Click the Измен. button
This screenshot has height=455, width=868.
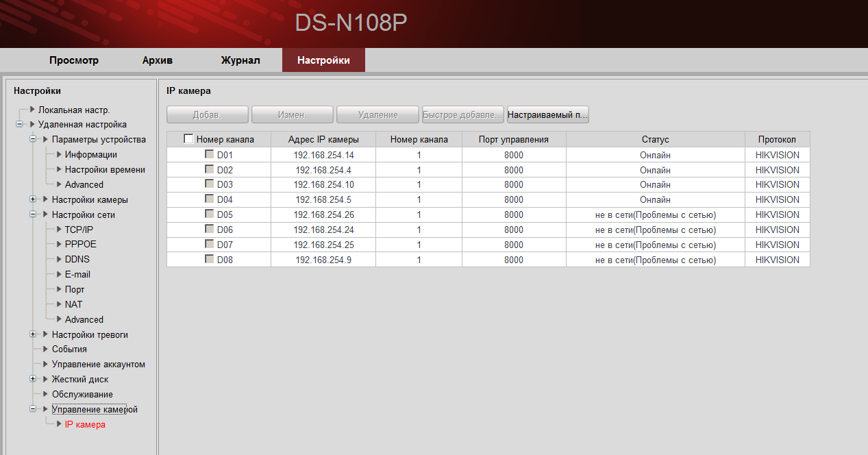point(293,114)
